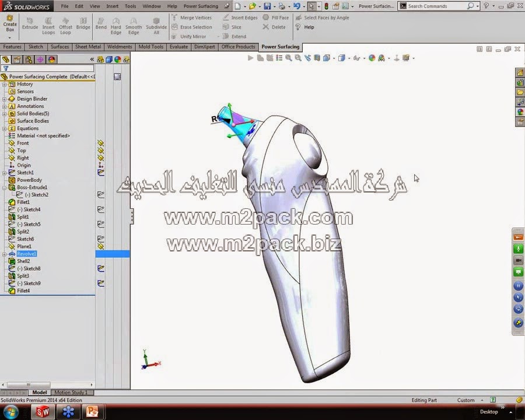The height and width of the screenshot is (420, 525).
Task: Toggle Front plane visibility in display pane
Action: (100, 143)
